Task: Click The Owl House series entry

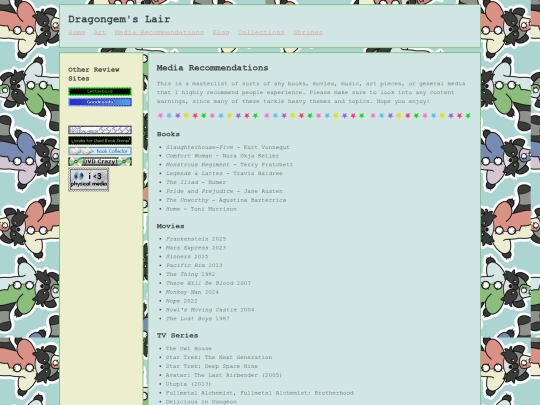Action: 189,349
